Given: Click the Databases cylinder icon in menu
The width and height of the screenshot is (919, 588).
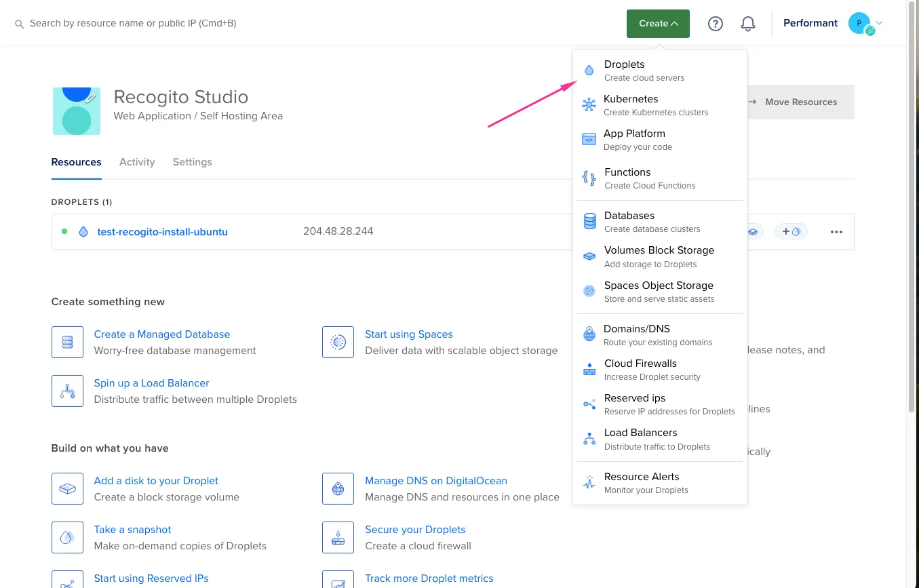Looking at the screenshot, I should pyautogui.click(x=589, y=222).
